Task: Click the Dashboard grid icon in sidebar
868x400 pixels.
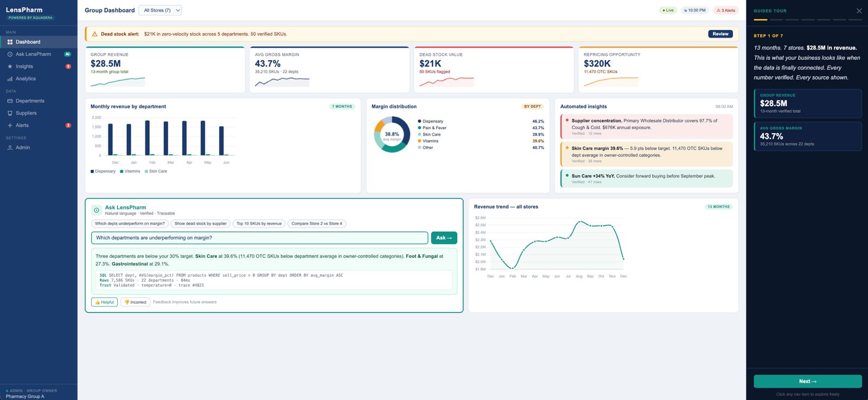Action: click(x=10, y=42)
